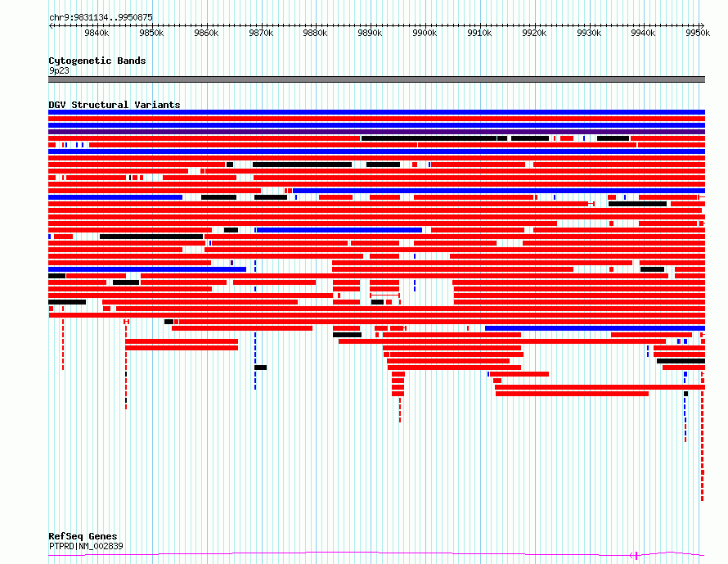Click the topmost blue full-width variant bar
The image size is (728, 564).
point(376,112)
